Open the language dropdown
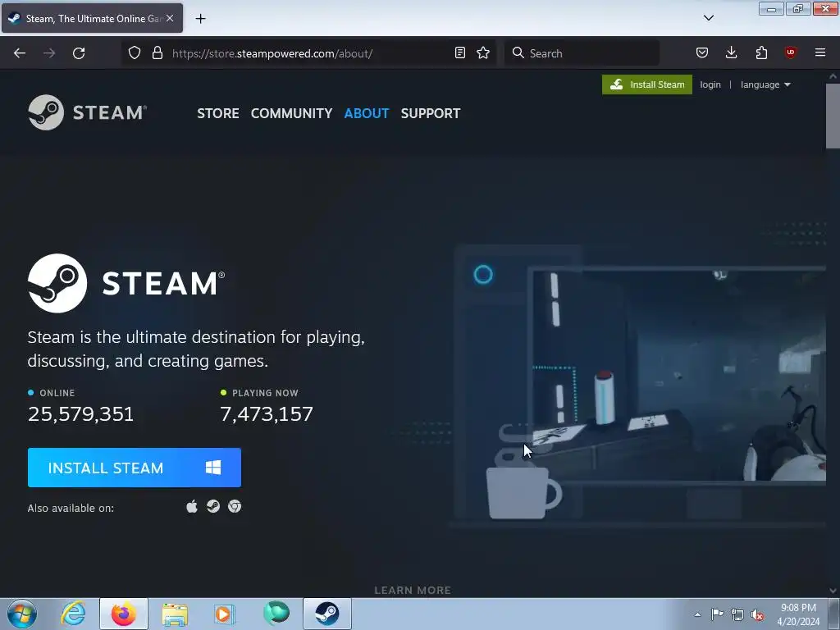The image size is (840, 630). coord(765,84)
